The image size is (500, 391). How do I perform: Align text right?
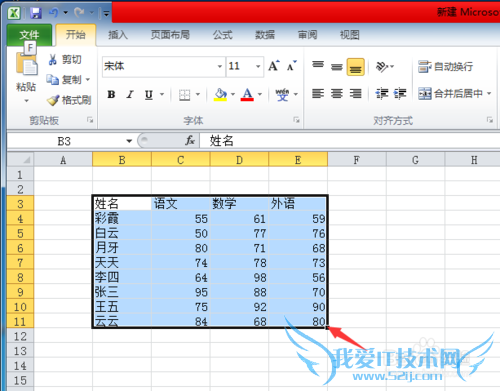click(356, 94)
